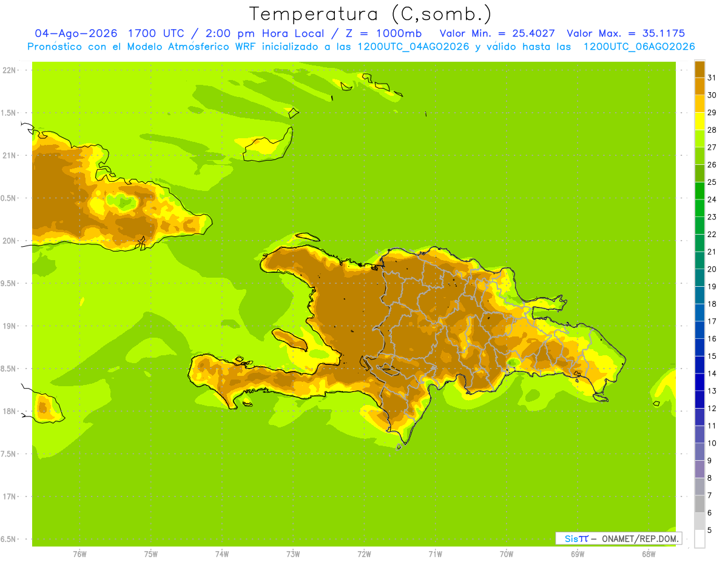Click the dark blue legend swatch between 13 and 14
The height and width of the screenshot is (562, 728).
pos(699,382)
